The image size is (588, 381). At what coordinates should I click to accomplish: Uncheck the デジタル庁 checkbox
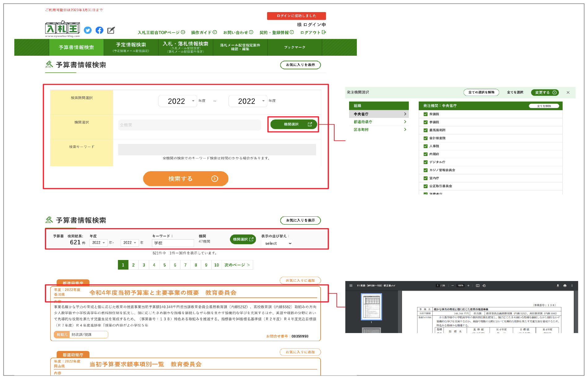[x=426, y=162]
